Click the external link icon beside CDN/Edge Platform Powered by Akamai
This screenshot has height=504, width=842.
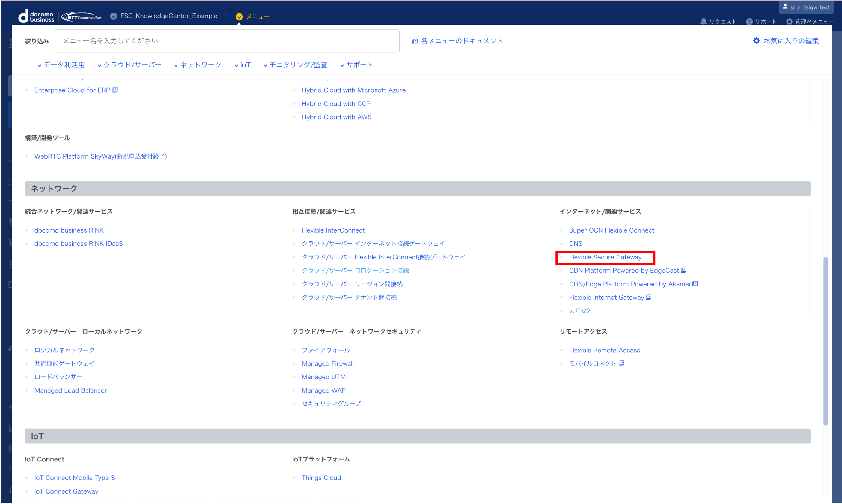695,283
